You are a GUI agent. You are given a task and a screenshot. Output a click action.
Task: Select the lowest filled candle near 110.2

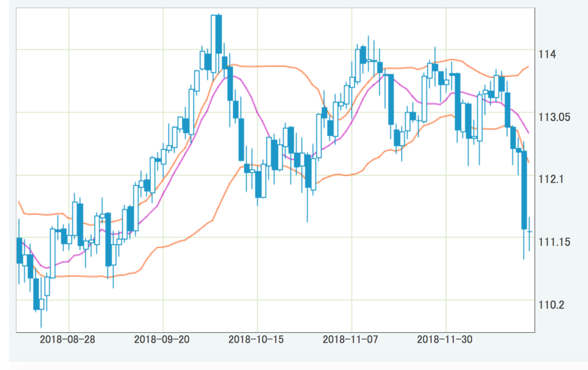pyautogui.click(x=36, y=294)
